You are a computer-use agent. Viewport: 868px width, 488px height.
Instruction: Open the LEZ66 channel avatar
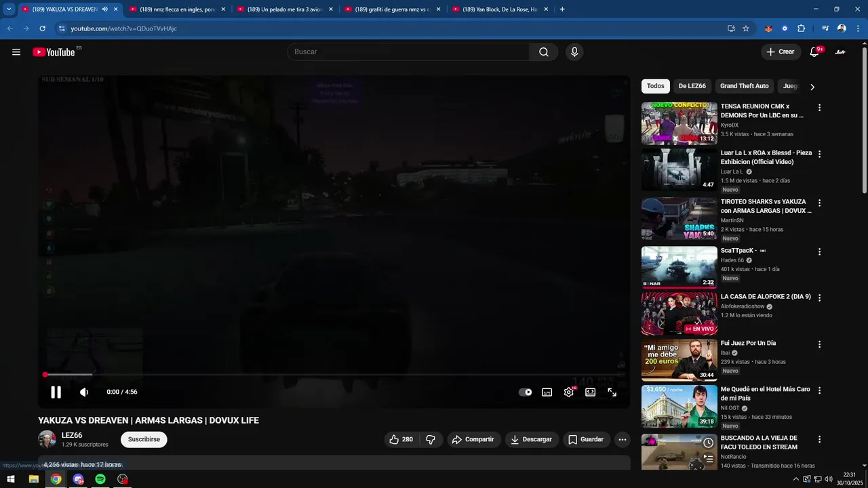coord(47,439)
